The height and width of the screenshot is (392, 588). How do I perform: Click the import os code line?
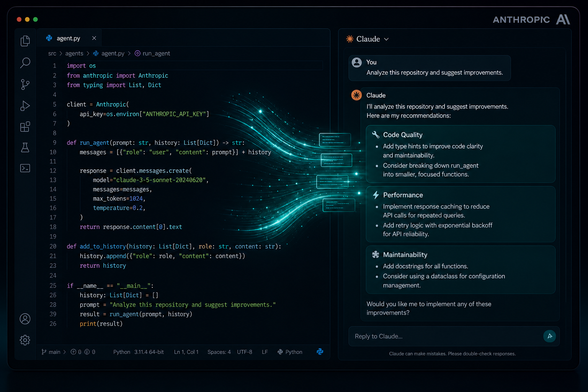click(x=81, y=66)
